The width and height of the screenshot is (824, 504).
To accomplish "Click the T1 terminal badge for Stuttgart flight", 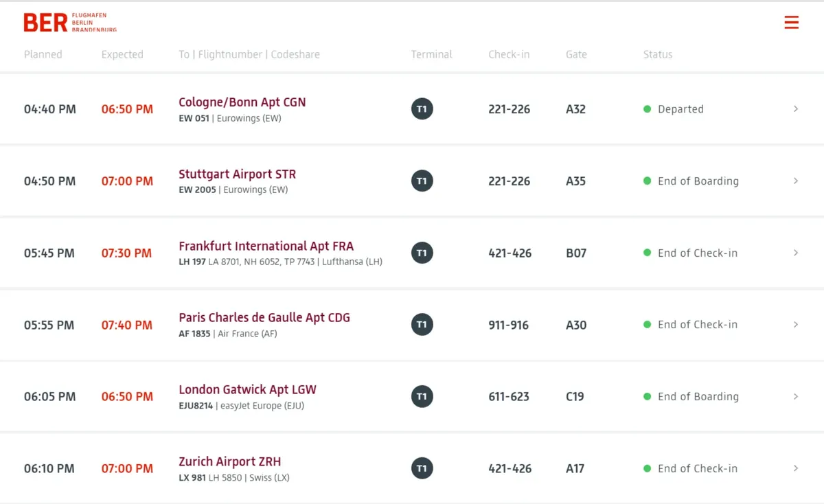I will coord(422,181).
